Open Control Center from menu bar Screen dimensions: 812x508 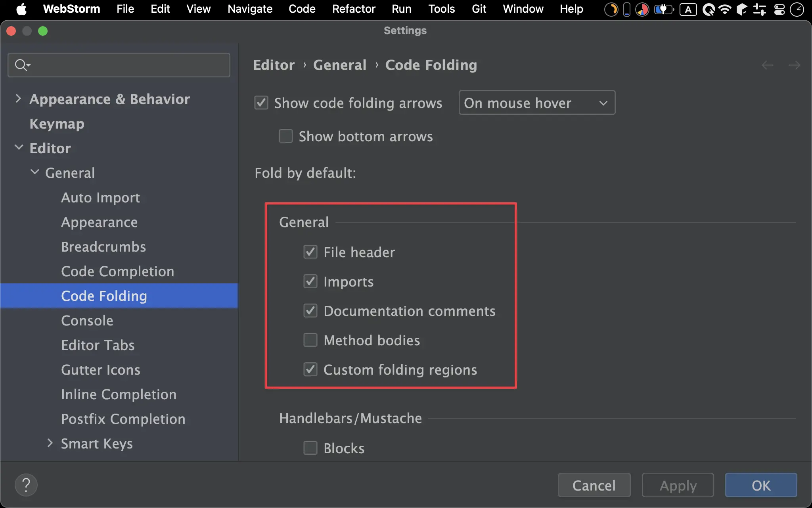(779, 9)
